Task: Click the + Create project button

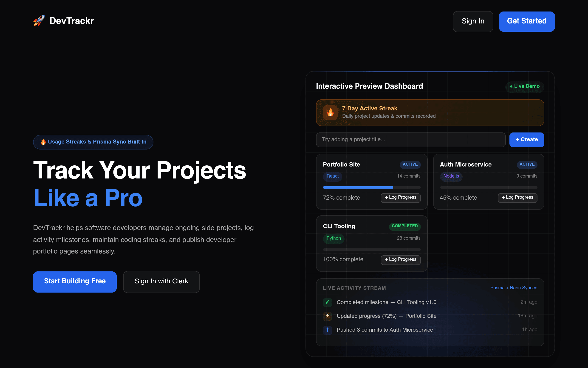Action: 526,140
